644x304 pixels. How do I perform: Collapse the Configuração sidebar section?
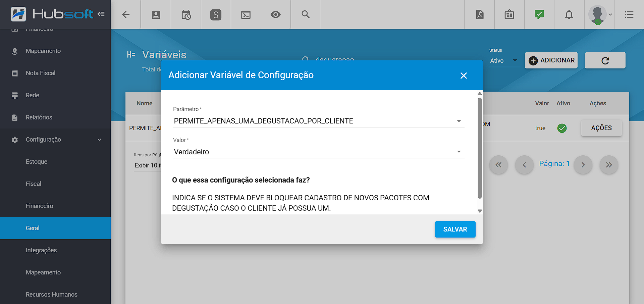(55, 140)
